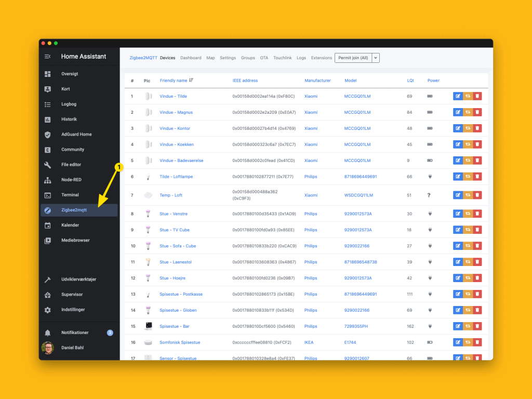The height and width of the screenshot is (399, 532).
Task: Delete the Vindue - Kontor device
Action: 477,128
